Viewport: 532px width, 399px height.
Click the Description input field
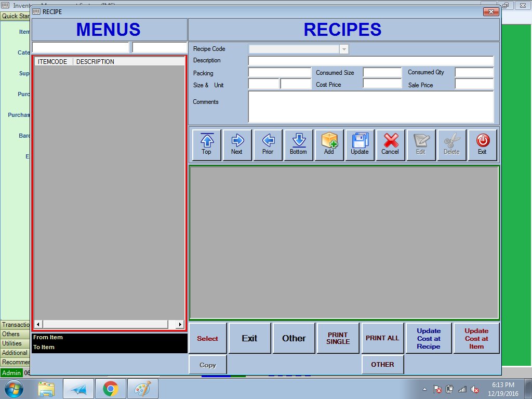pos(370,61)
